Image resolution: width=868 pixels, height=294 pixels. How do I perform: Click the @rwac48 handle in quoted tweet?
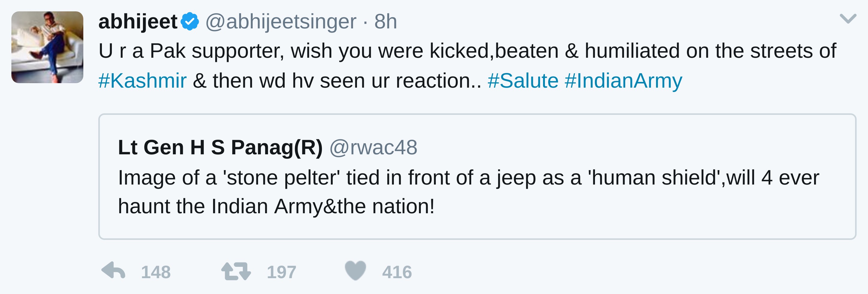tap(373, 147)
